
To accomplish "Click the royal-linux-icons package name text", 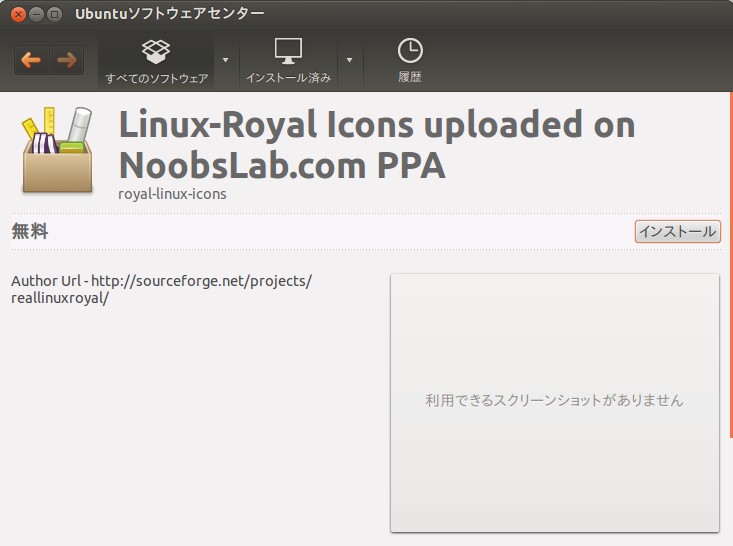I will 172,194.
